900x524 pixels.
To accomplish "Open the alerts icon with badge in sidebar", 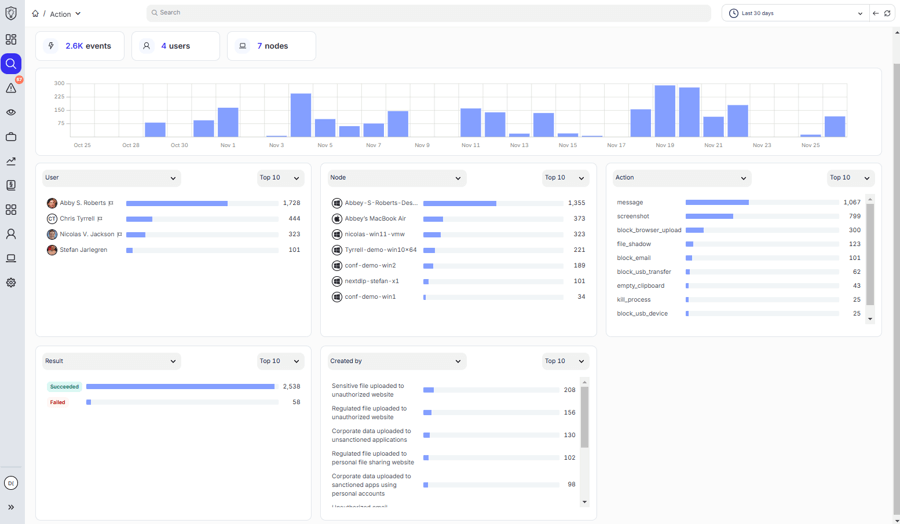I will click(11, 88).
